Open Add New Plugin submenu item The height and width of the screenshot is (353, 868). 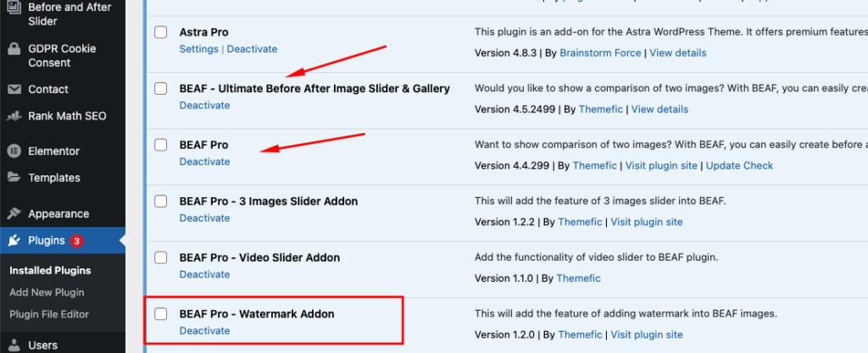(47, 292)
